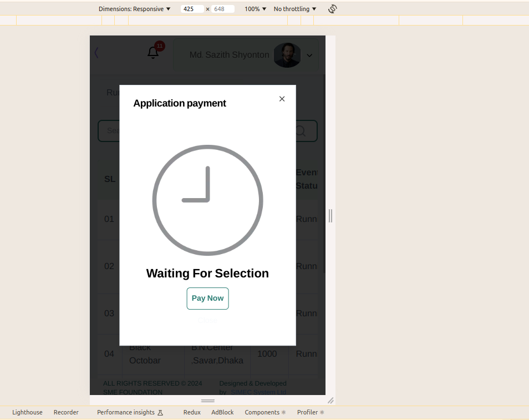Screen dimensions: 529x420
Task: Click the SIMEC System Ltd footer link
Action: point(258,392)
